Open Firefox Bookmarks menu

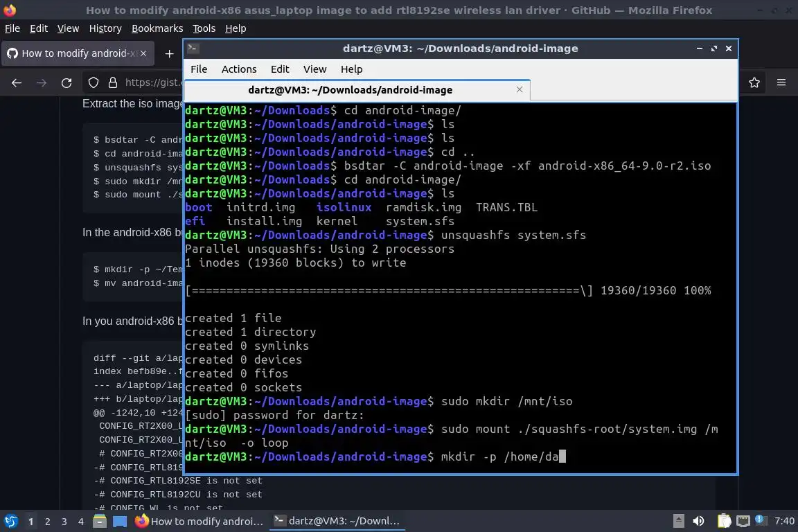coord(157,28)
